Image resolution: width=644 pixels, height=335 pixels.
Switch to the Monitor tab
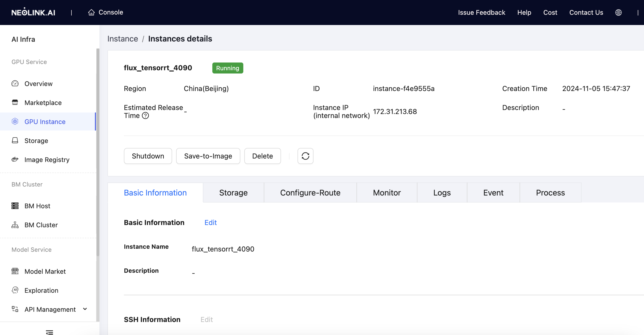coord(387,193)
